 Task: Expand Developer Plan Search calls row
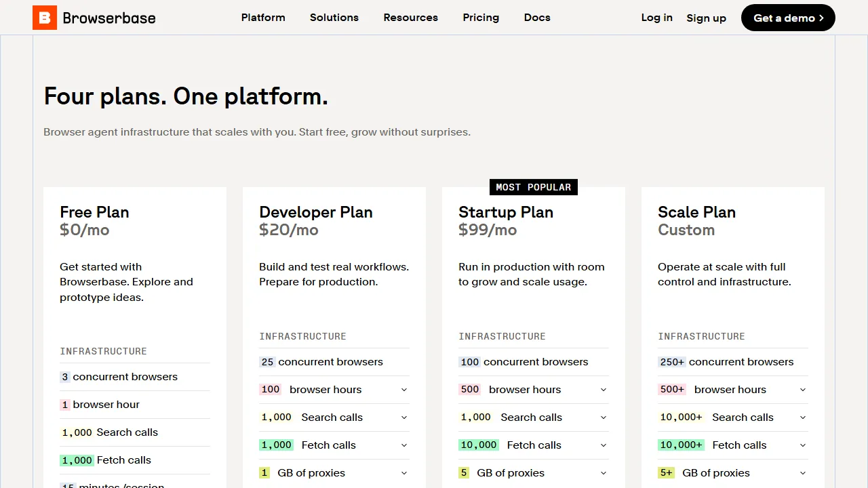[334, 418]
